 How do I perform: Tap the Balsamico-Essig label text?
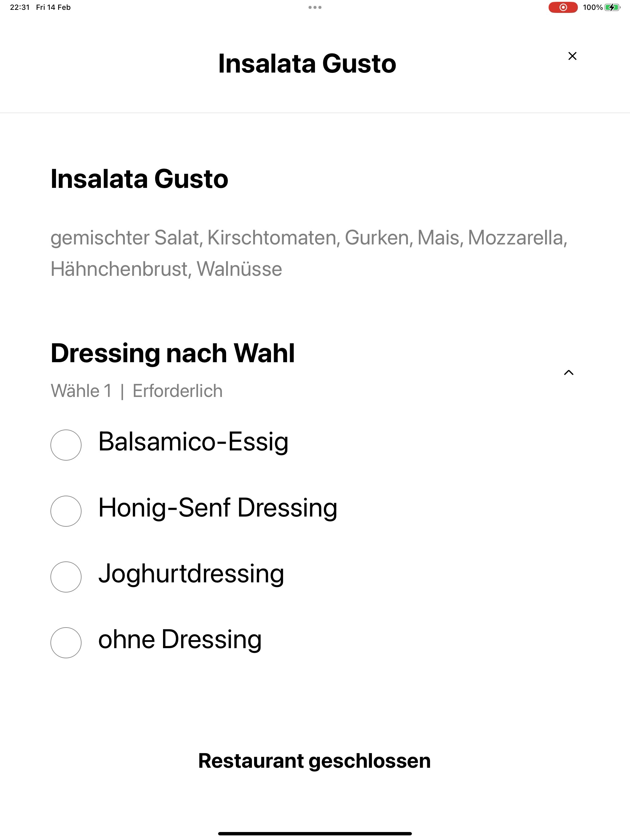pyautogui.click(x=193, y=442)
